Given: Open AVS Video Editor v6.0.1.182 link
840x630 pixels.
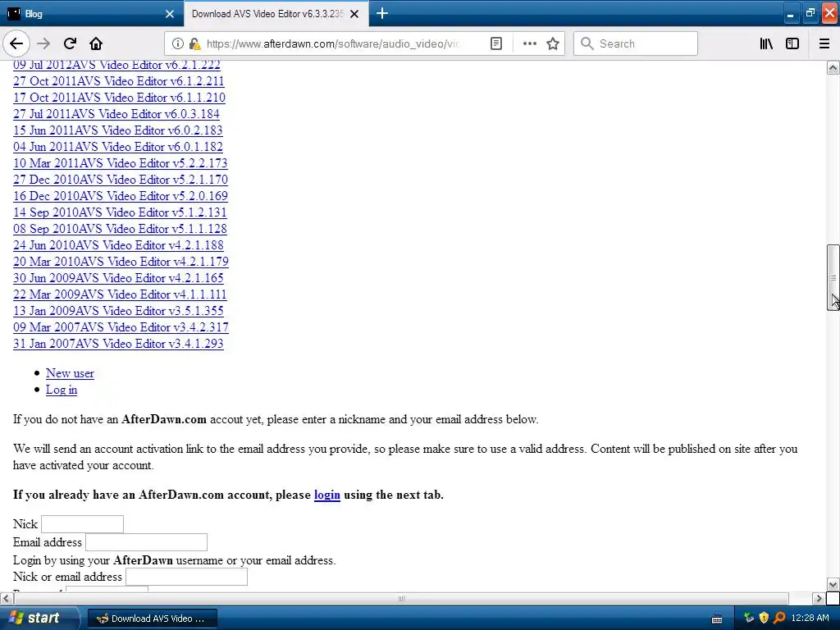Looking at the screenshot, I should click(x=118, y=147).
